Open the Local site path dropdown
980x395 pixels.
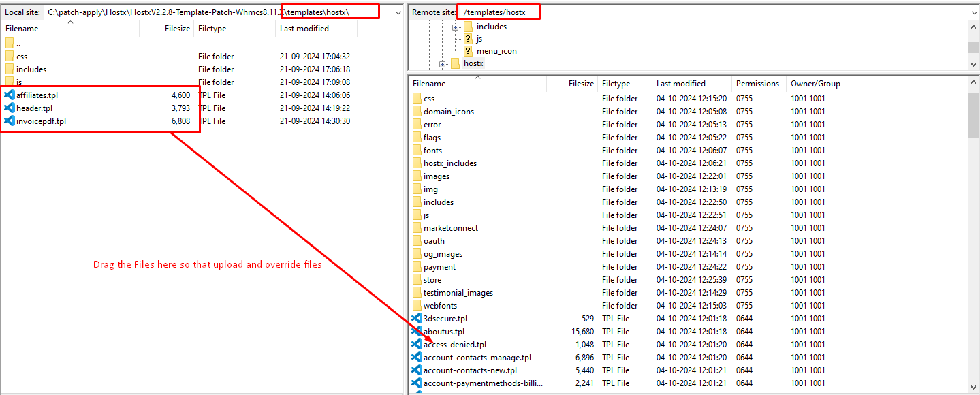pyautogui.click(x=398, y=12)
